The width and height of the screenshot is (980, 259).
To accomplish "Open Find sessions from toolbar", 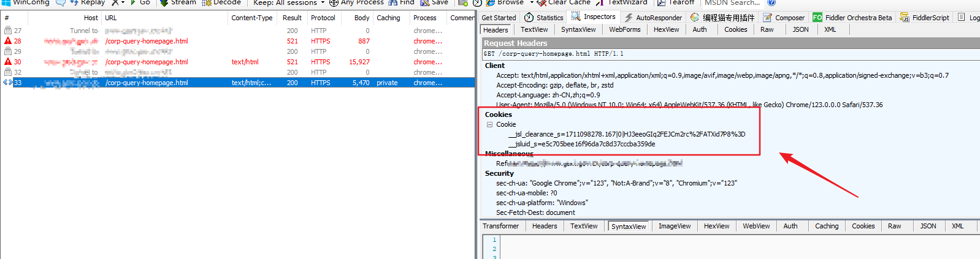I will coord(401,2).
